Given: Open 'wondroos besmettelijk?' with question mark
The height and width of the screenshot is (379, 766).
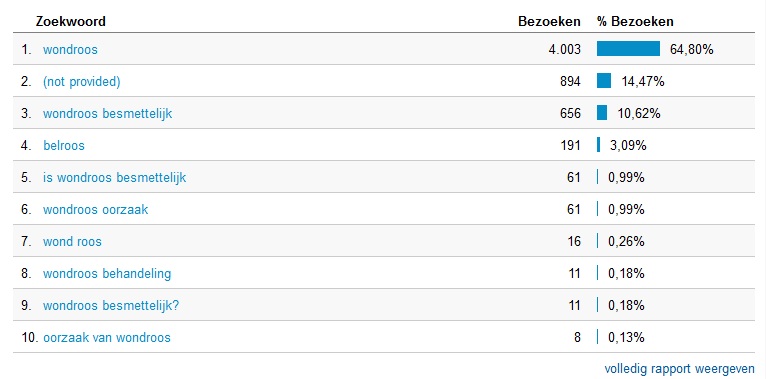Looking at the screenshot, I should click(x=111, y=306).
